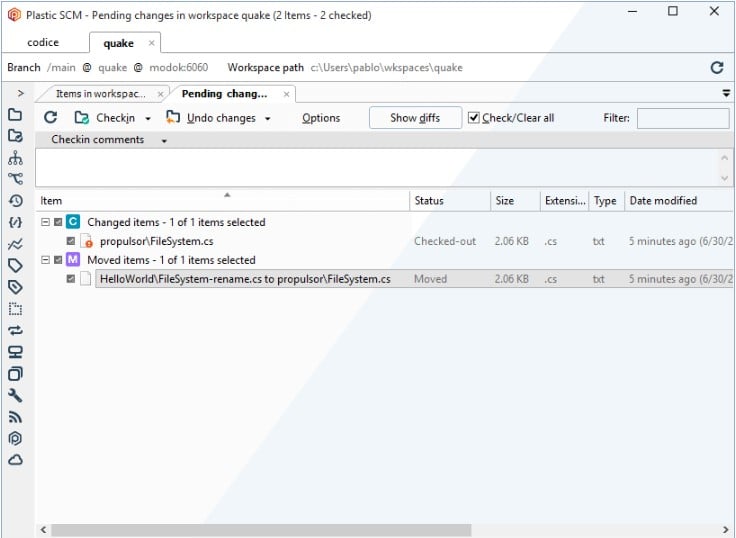Image resolution: width=736 pixels, height=538 pixels.
Task: Switch to Items in workspace tab
Action: tap(101, 94)
